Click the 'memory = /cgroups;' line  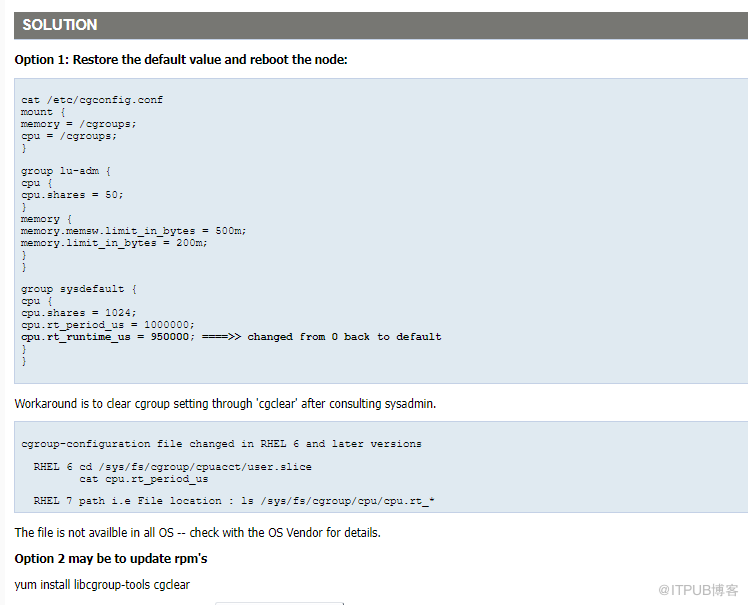pyautogui.click(x=78, y=124)
